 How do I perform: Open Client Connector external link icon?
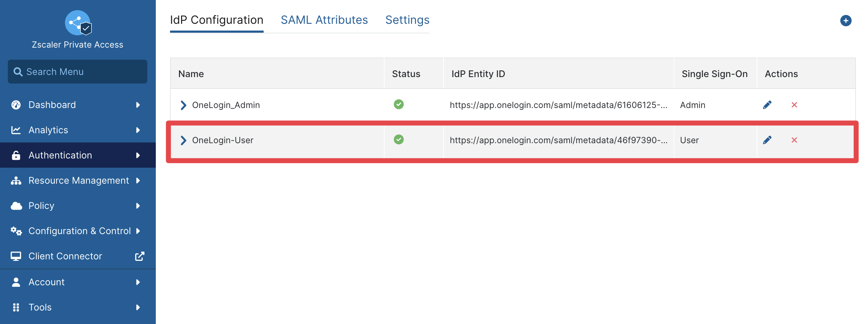coord(139,256)
